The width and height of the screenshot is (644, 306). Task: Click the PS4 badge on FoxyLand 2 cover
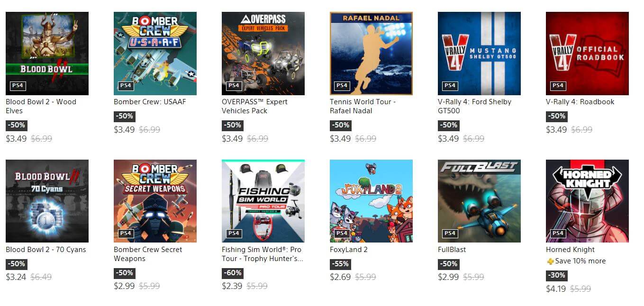(x=342, y=233)
